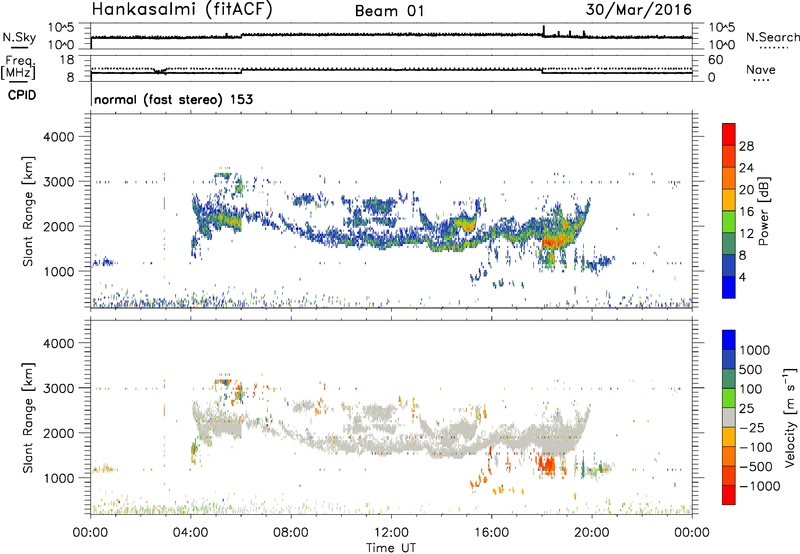This screenshot has width=800, height=554.
Task: Click the "20:00" time axis tick
Action: click(x=591, y=533)
